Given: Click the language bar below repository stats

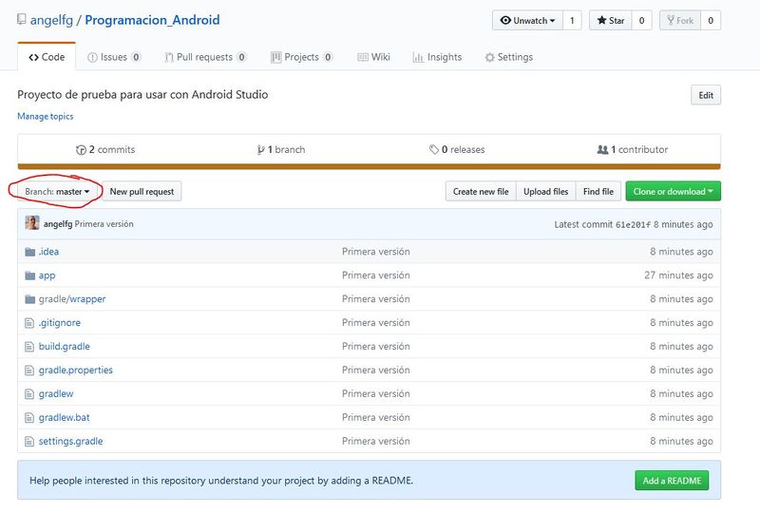Looking at the screenshot, I should click(x=370, y=166).
